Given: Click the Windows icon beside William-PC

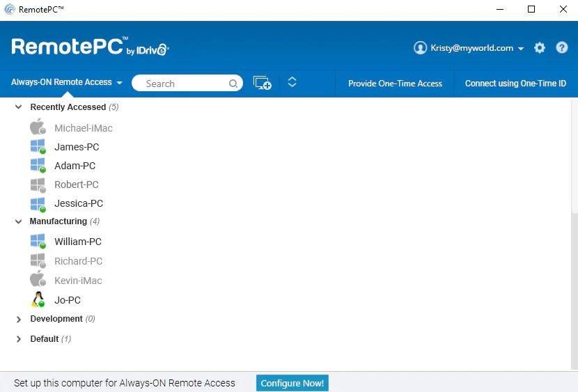Looking at the screenshot, I should (x=38, y=242).
